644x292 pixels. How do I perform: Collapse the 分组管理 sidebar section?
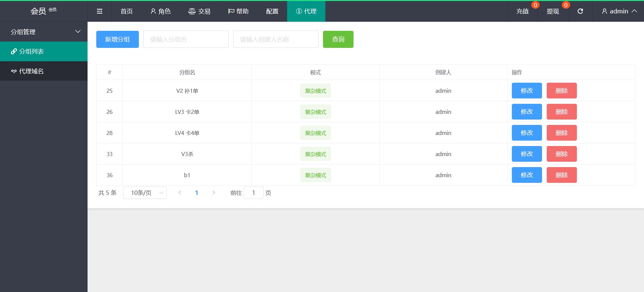(x=44, y=32)
